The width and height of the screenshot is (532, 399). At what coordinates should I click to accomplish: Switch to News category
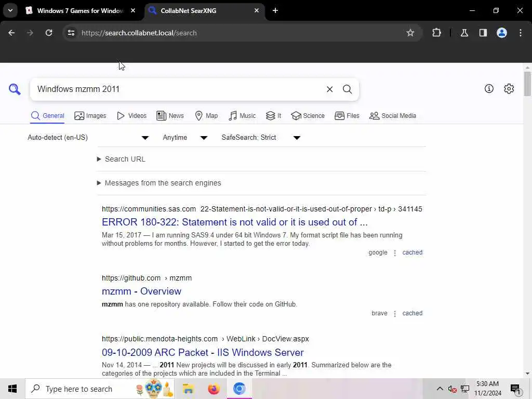[170, 116]
